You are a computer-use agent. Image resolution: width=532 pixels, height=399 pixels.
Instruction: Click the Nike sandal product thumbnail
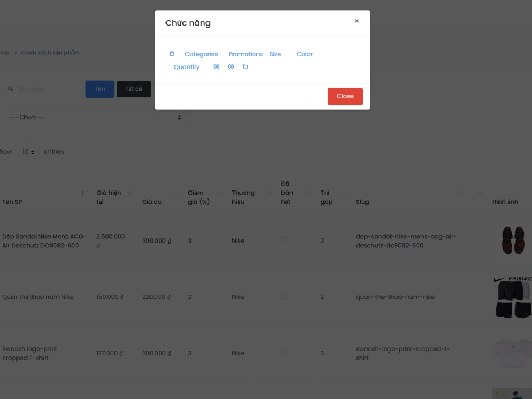pos(513,240)
